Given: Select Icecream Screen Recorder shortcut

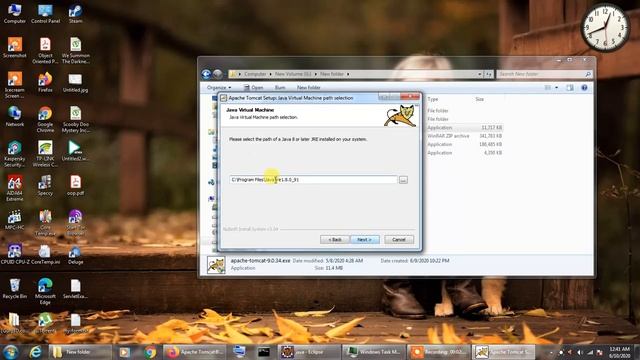Looking at the screenshot, I should click(x=15, y=84).
